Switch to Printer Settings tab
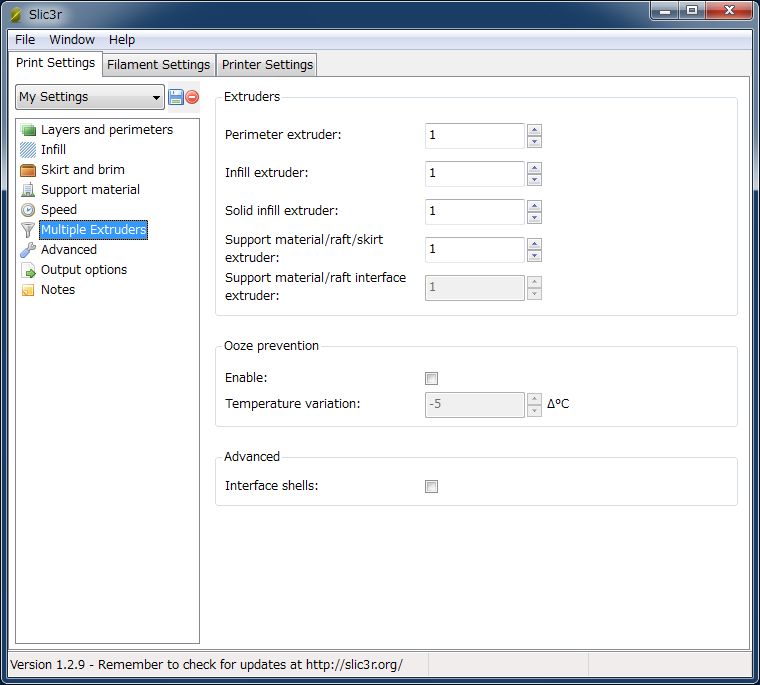This screenshot has width=760, height=685. tap(267, 65)
